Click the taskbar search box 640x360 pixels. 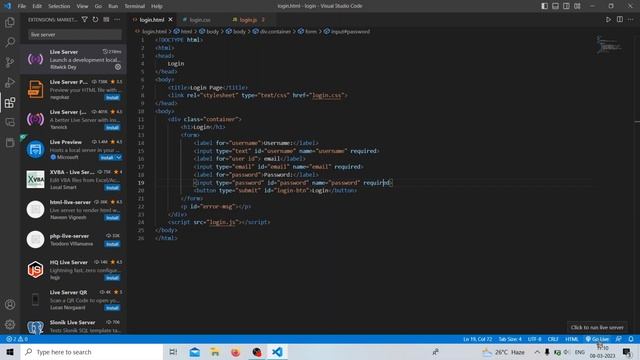[x=91, y=352]
